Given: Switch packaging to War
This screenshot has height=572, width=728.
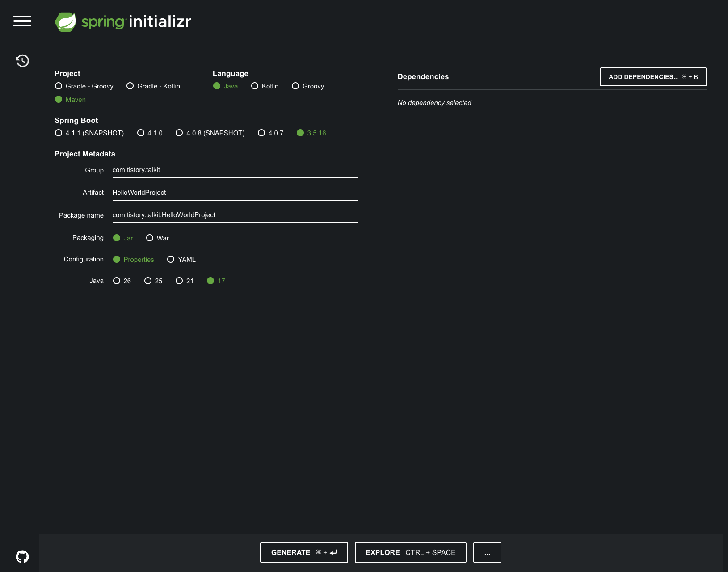Looking at the screenshot, I should pyautogui.click(x=157, y=238).
